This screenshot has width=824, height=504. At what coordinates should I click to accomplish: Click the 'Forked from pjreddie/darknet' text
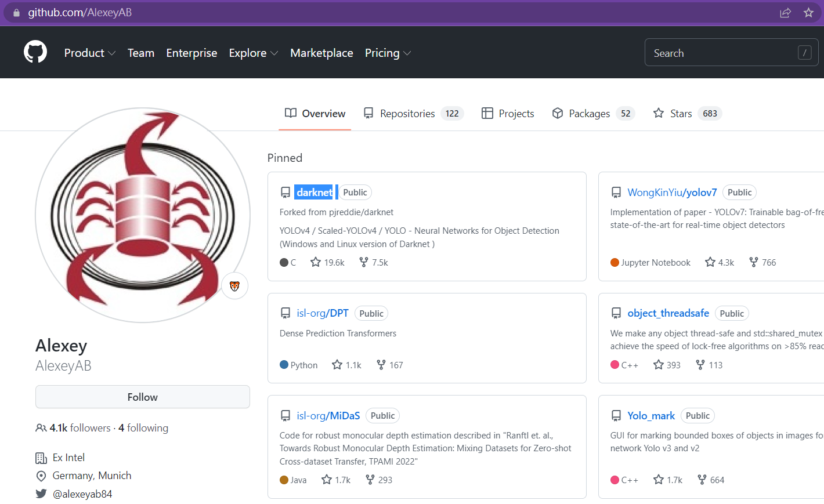[337, 212]
